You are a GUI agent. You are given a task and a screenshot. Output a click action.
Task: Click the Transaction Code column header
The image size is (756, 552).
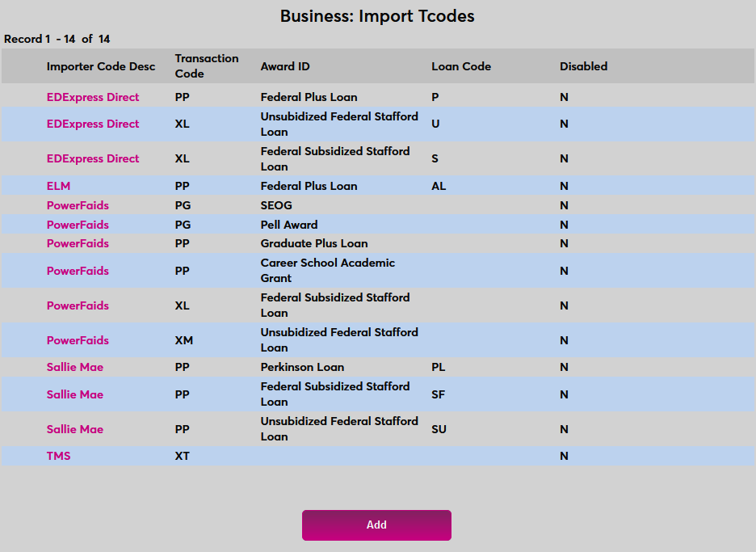pos(207,66)
